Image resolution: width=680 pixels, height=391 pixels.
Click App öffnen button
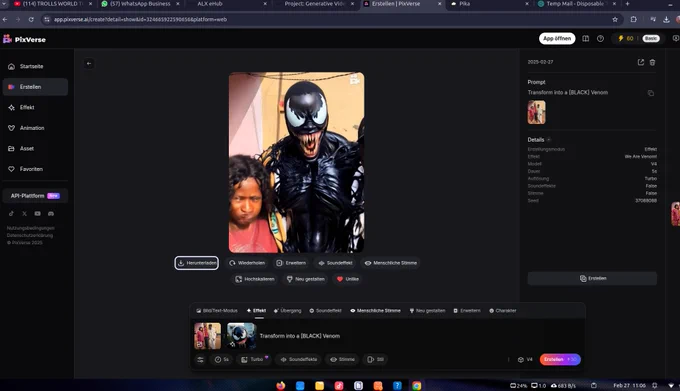pyautogui.click(x=557, y=39)
